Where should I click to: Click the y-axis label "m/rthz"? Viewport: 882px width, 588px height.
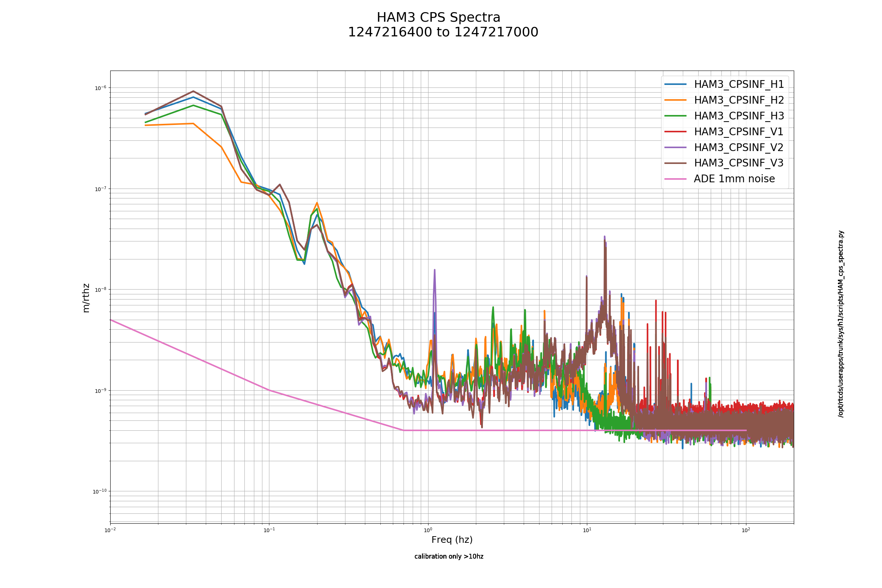(86, 298)
